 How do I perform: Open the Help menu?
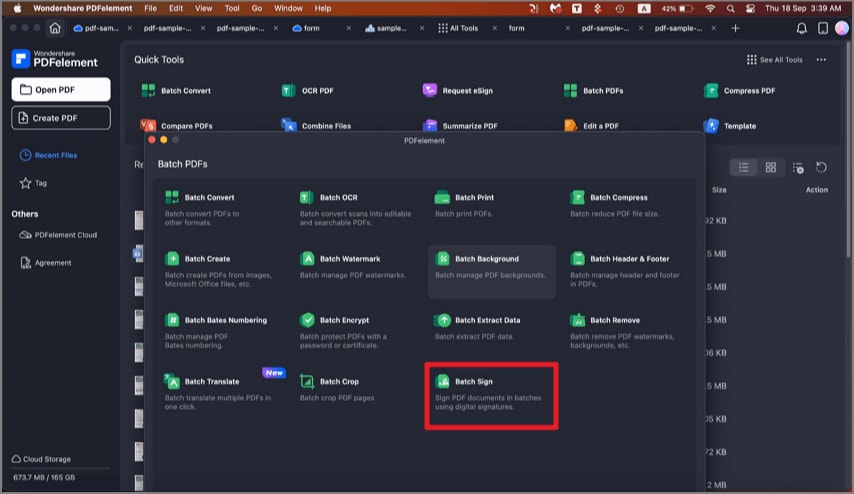click(x=323, y=8)
